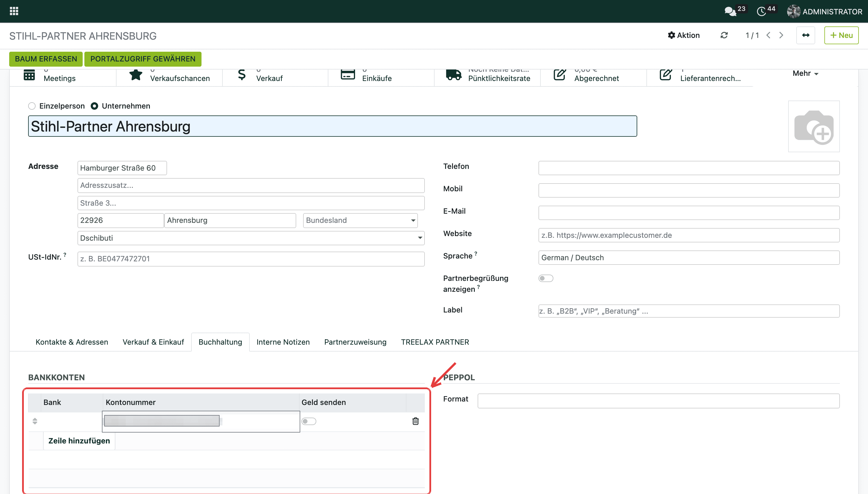Toggle Partnerbegrüßung anzeigen switch
The image size is (868, 494).
click(x=546, y=278)
